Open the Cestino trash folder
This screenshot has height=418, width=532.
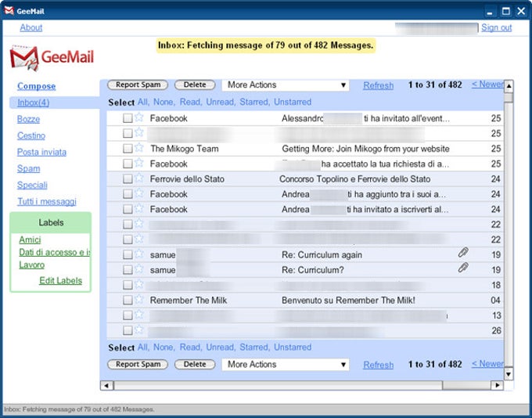point(31,135)
